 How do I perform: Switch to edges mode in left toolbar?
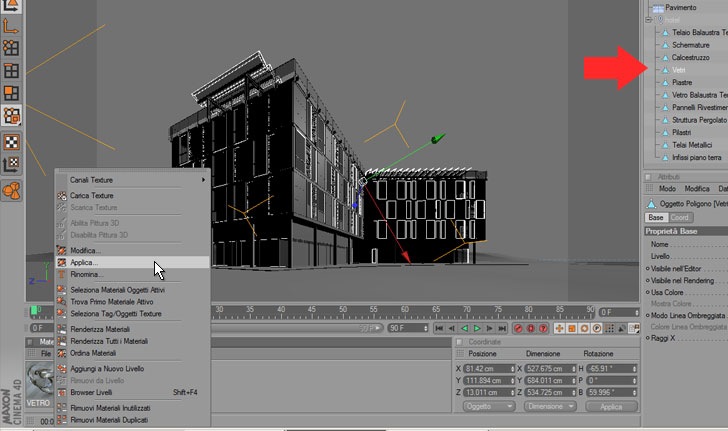coord(11,71)
